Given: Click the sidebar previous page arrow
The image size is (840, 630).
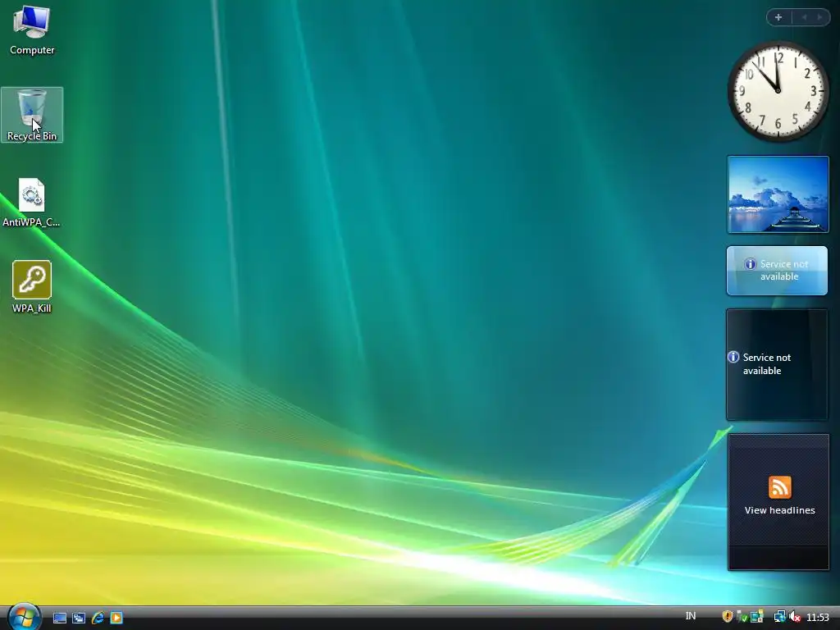Looking at the screenshot, I should pos(804,17).
